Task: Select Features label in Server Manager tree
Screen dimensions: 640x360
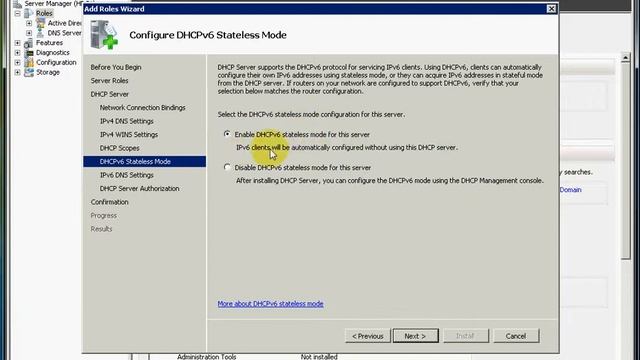Action: click(49, 42)
